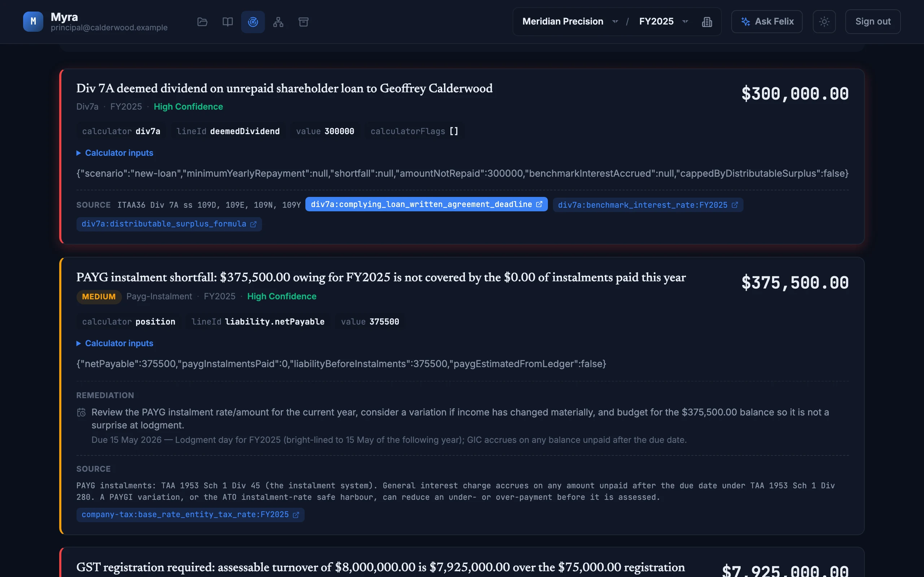Click the M avatar logo

click(33, 21)
